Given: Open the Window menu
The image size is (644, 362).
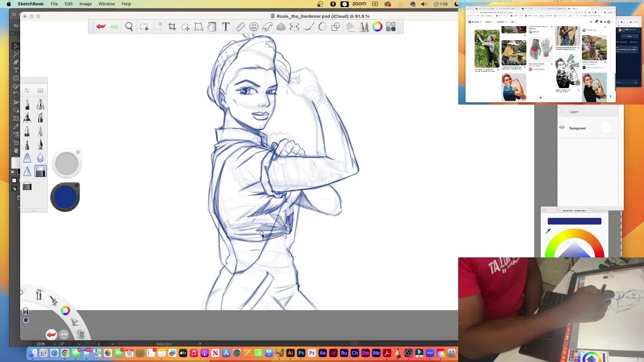Looking at the screenshot, I should click(x=107, y=4).
